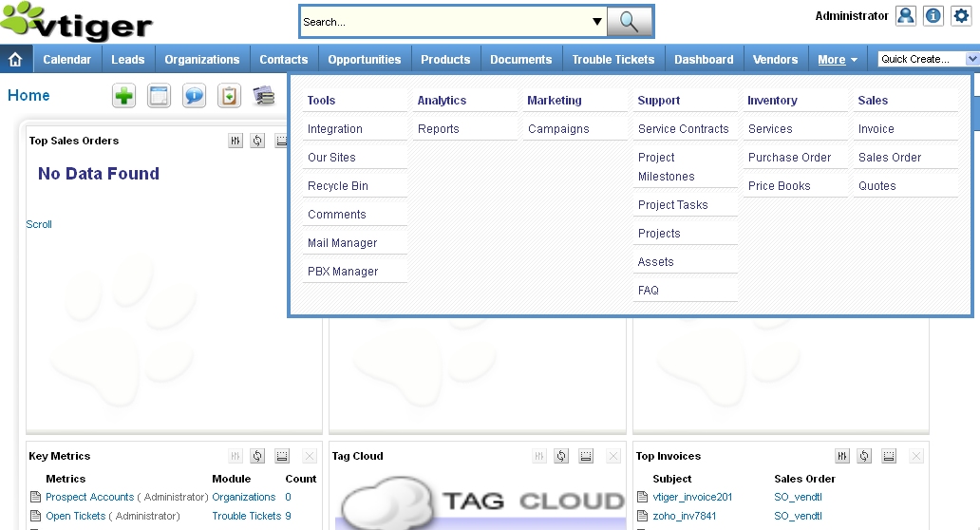
Task: Open the Quick Create dropdown
Action: pyautogui.click(x=928, y=59)
